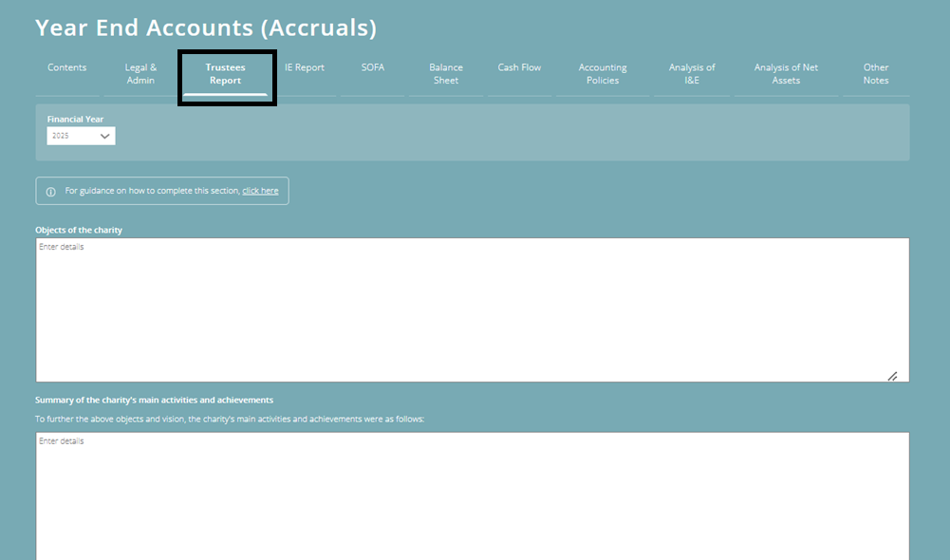The width and height of the screenshot is (950, 560).
Task: Open the Other Notes tab
Action: coord(875,74)
